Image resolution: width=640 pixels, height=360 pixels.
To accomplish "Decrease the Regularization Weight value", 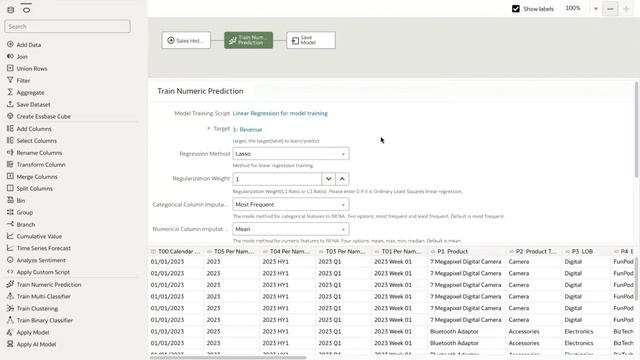I will coord(328,179).
